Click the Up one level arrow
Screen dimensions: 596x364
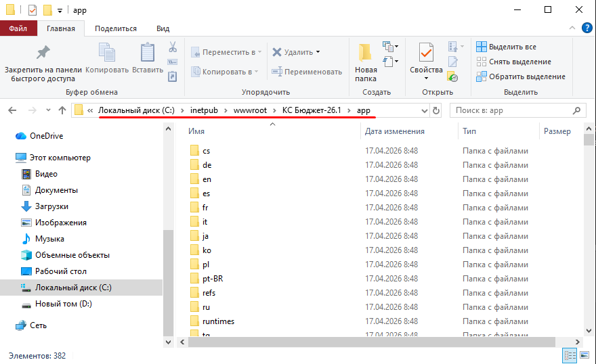[x=62, y=110]
